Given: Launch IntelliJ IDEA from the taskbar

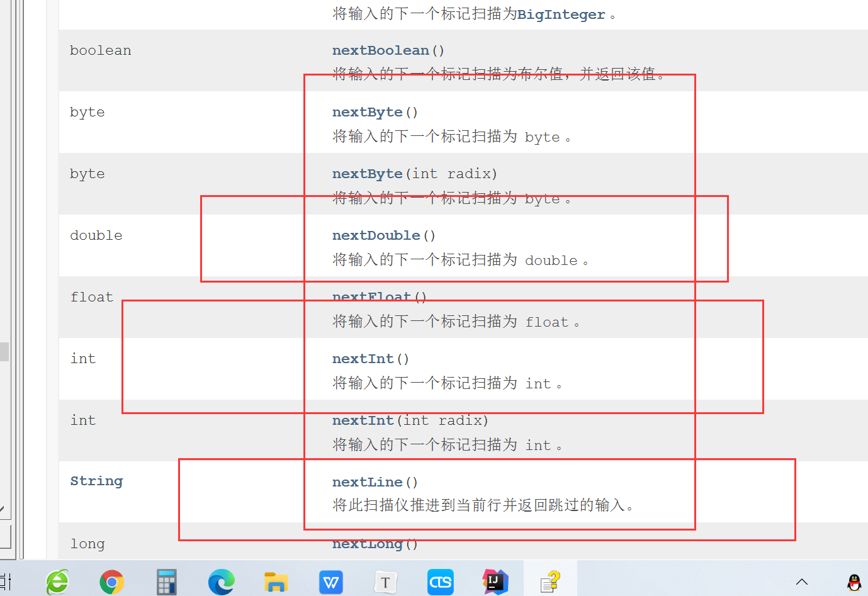Looking at the screenshot, I should point(495,581).
